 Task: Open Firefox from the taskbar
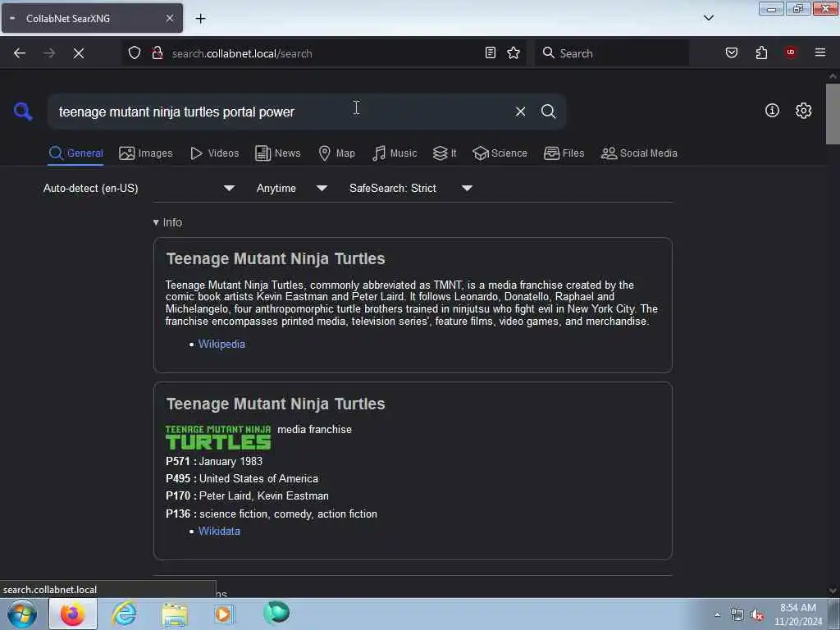73,614
